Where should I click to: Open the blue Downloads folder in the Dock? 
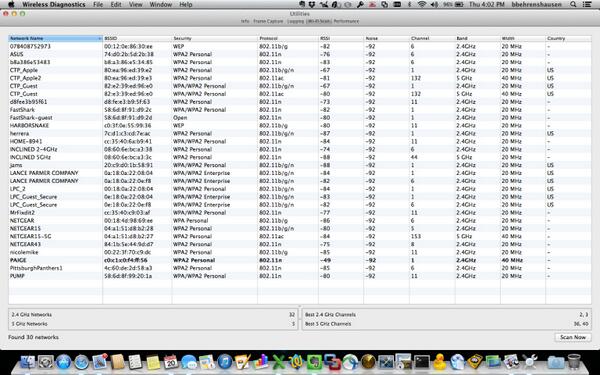556,362
